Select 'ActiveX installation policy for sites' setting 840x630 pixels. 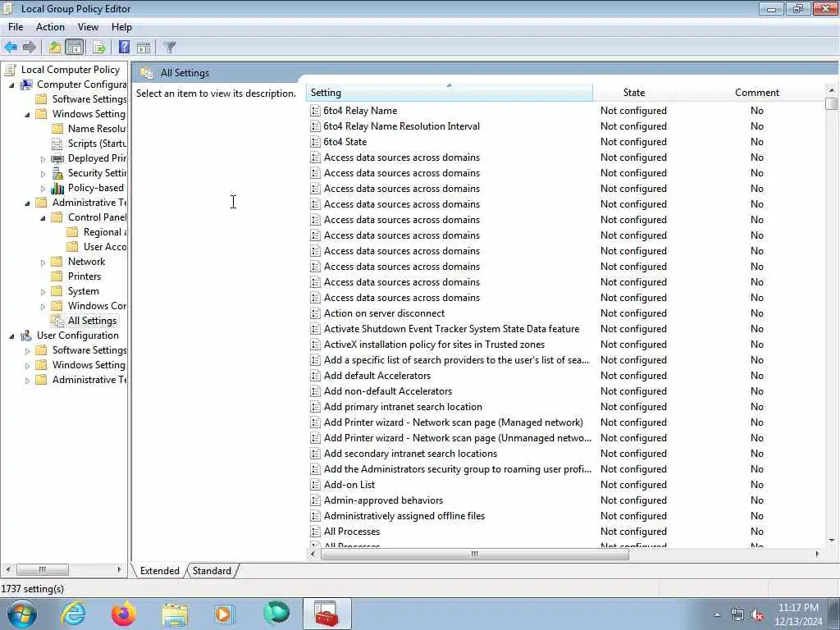(x=434, y=345)
